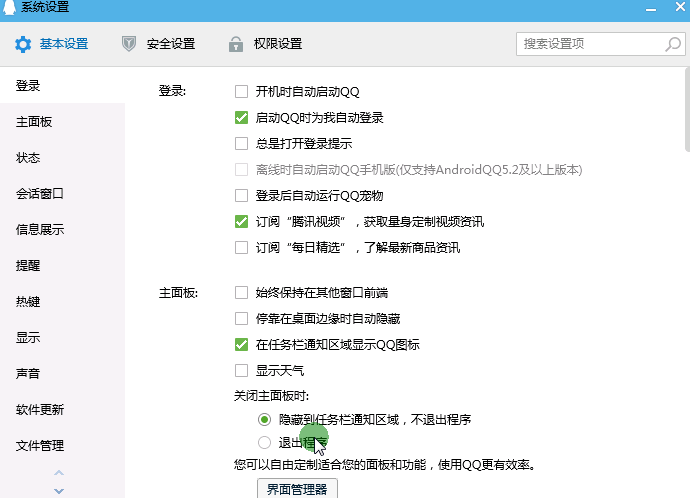The width and height of the screenshot is (690, 498).
Task: Enable 总是打开登录提示 checkbox
Action: click(x=241, y=143)
